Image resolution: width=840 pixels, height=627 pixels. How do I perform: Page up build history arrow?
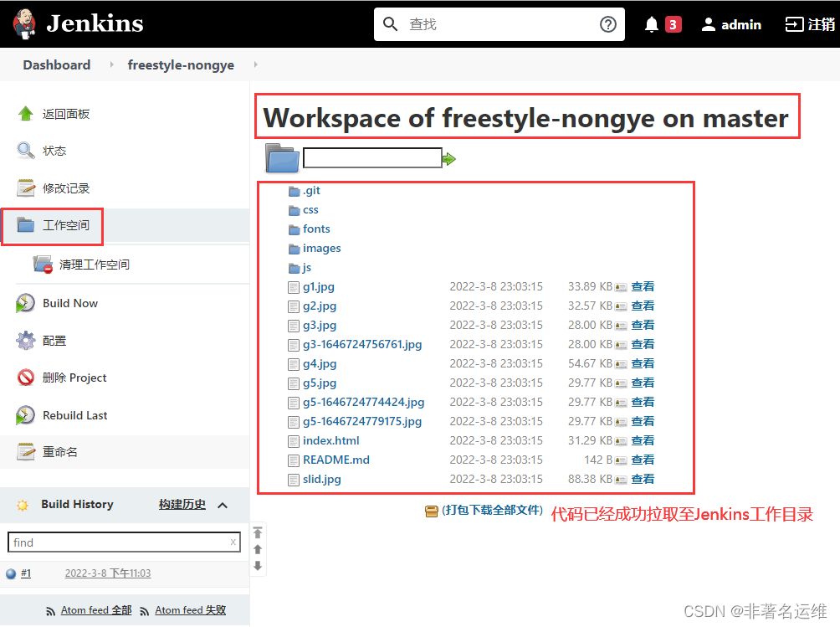click(x=258, y=549)
